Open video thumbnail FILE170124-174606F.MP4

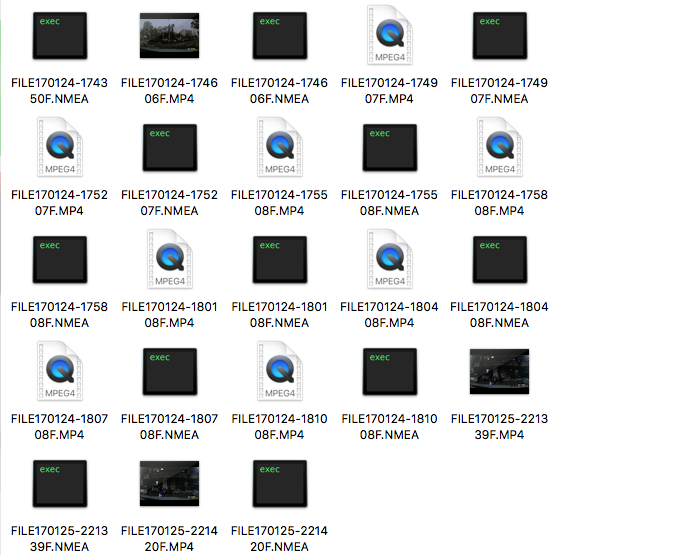(x=169, y=35)
